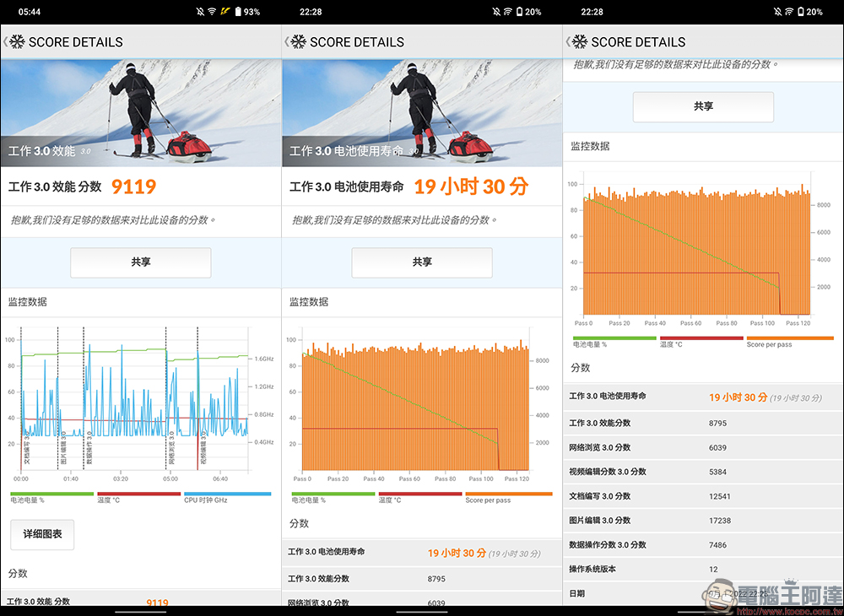
Task: Tap battery icon showing 93% in left status bar
Action: coord(238,11)
